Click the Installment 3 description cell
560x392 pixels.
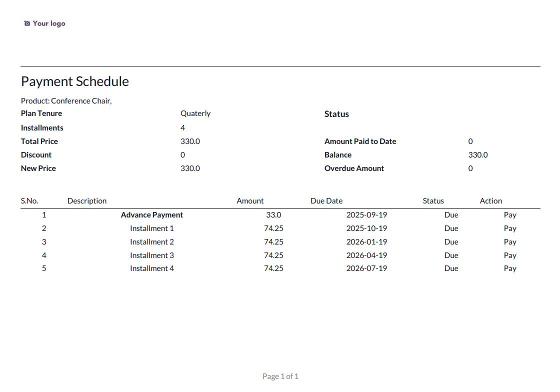tap(152, 255)
